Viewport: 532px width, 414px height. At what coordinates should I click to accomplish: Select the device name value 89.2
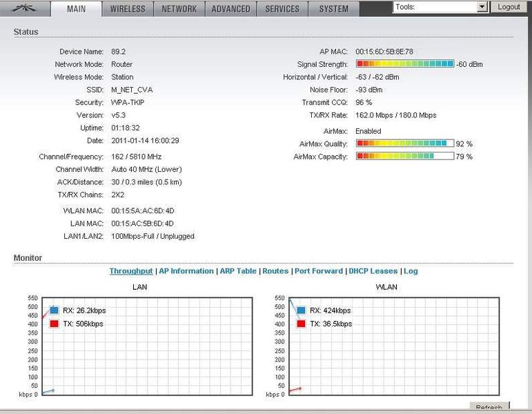[x=119, y=52]
